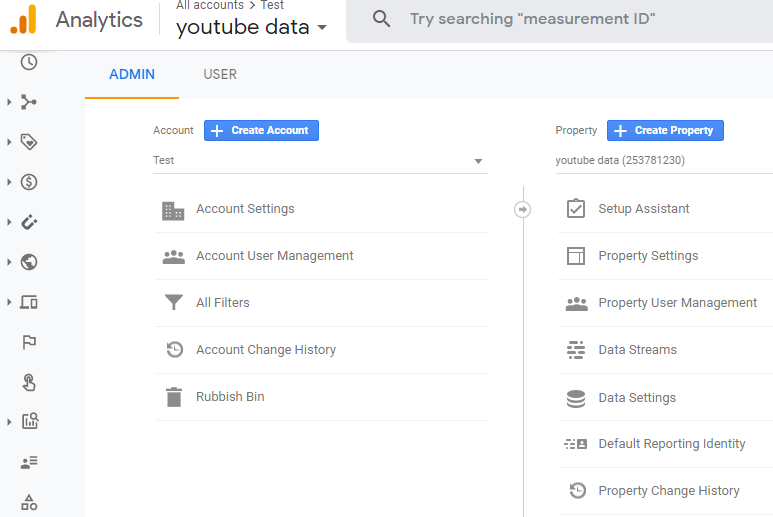Click the Create Account button
This screenshot has width=773, height=517.
pyautogui.click(x=261, y=130)
